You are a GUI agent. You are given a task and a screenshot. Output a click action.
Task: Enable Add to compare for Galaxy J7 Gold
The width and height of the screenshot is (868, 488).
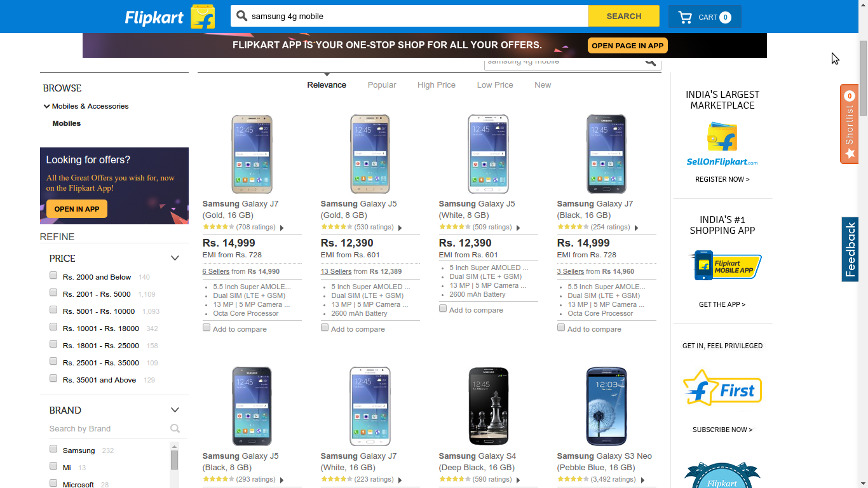tap(207, 328)
